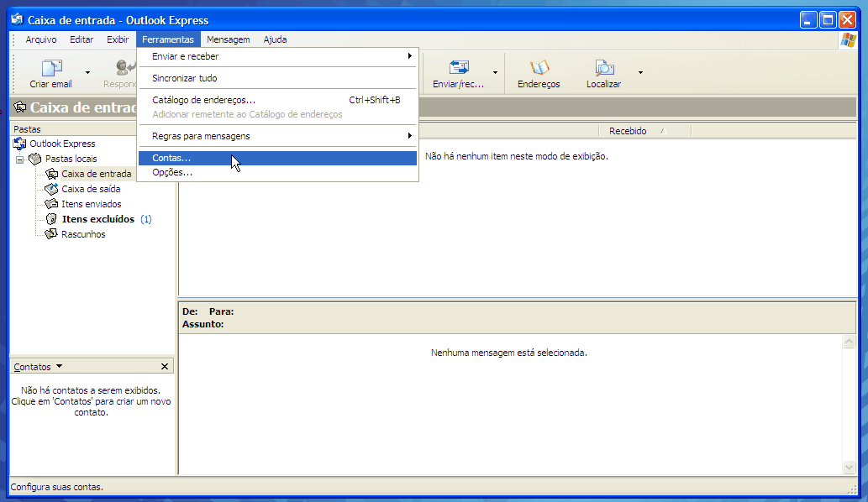868x502 pixels.
Task: Click the Criar email envelope icon
Action: pos(51,68)
